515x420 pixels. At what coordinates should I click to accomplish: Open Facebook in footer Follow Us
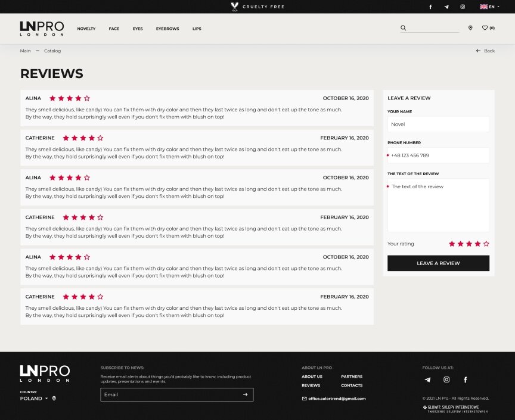point(466,379)
